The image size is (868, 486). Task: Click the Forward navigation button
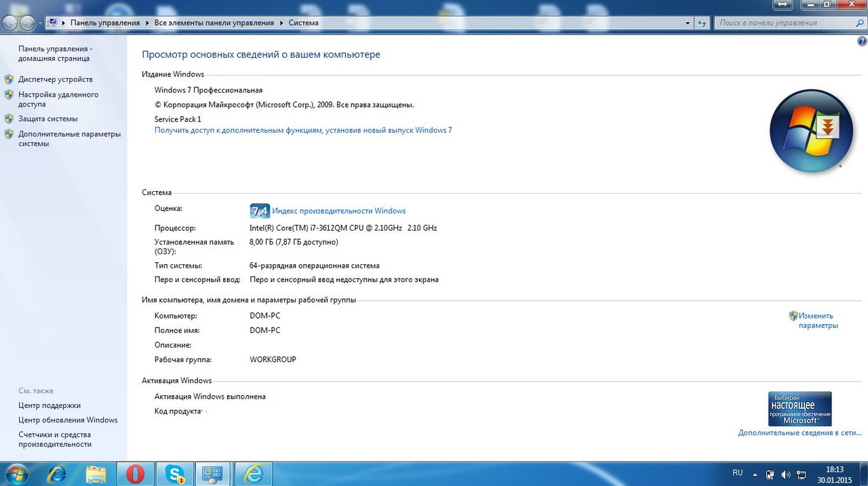(x=28, y=23)
